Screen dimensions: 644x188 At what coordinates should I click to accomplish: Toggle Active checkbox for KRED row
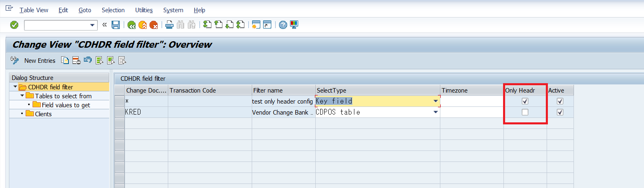(x=560, y=112)
